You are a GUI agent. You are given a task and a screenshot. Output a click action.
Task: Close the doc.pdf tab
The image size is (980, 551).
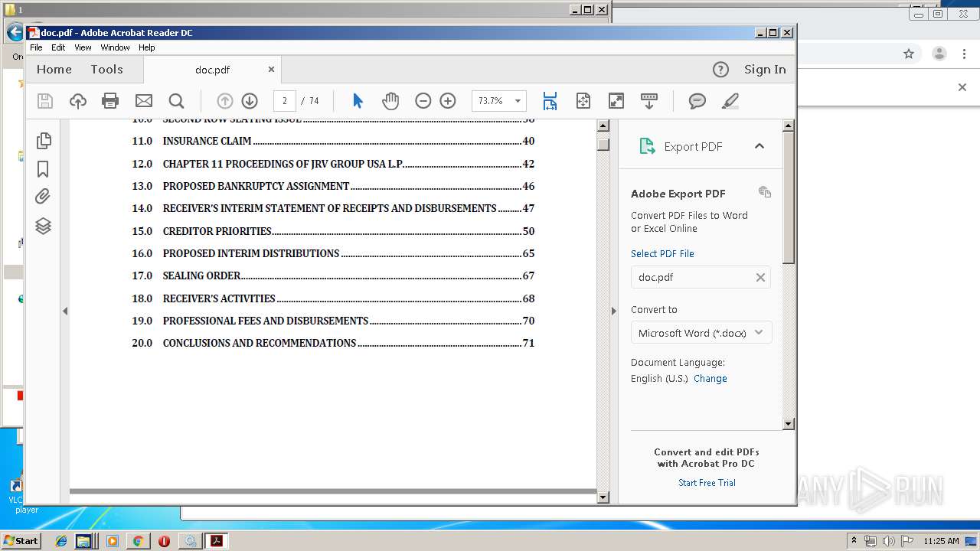[271, 69]
